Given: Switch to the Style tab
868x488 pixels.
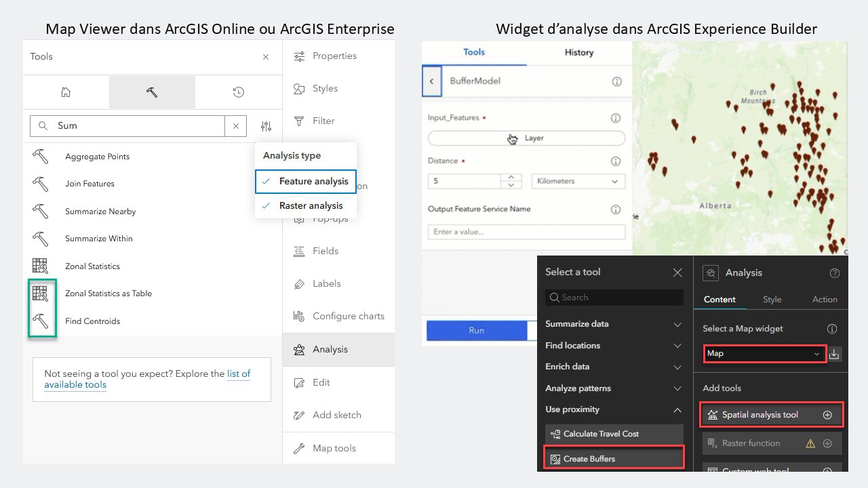Looking at the screenshot, I should [x=772, y=300].
